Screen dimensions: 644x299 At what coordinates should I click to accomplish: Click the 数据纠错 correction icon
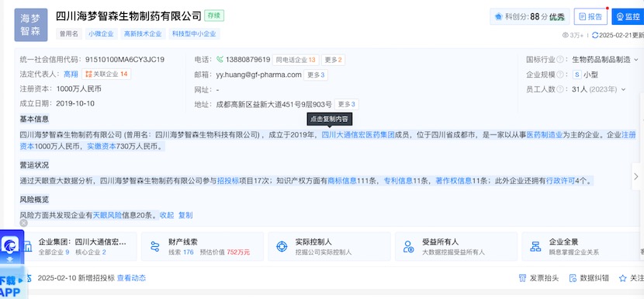click(573, 278)
